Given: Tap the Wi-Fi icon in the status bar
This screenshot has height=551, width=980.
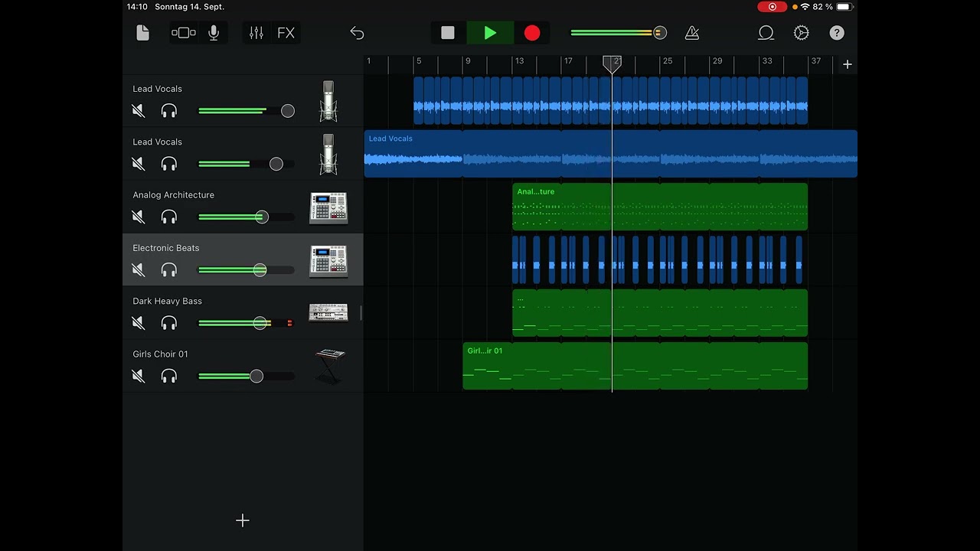Looking at the screenshot, I should [805, 7].
